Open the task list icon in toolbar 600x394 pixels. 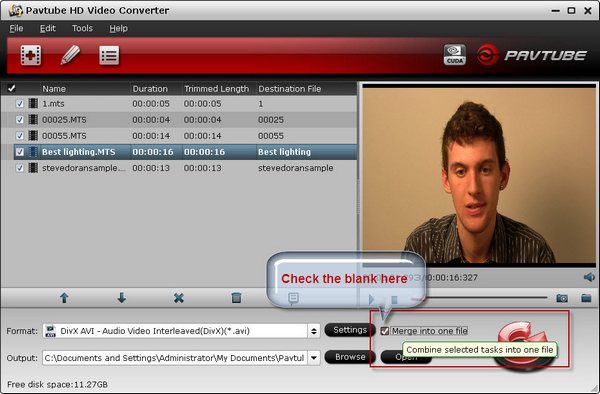(x=109, y=55)
